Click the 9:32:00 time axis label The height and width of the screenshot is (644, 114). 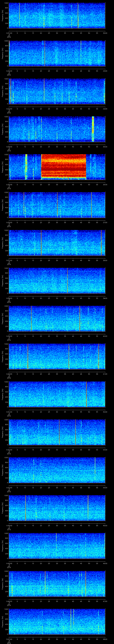(x=9, y=71)
